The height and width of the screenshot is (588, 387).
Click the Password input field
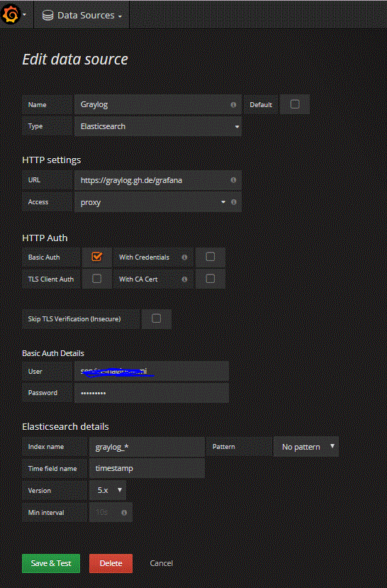pyautogui.click(x=152, y=393)
